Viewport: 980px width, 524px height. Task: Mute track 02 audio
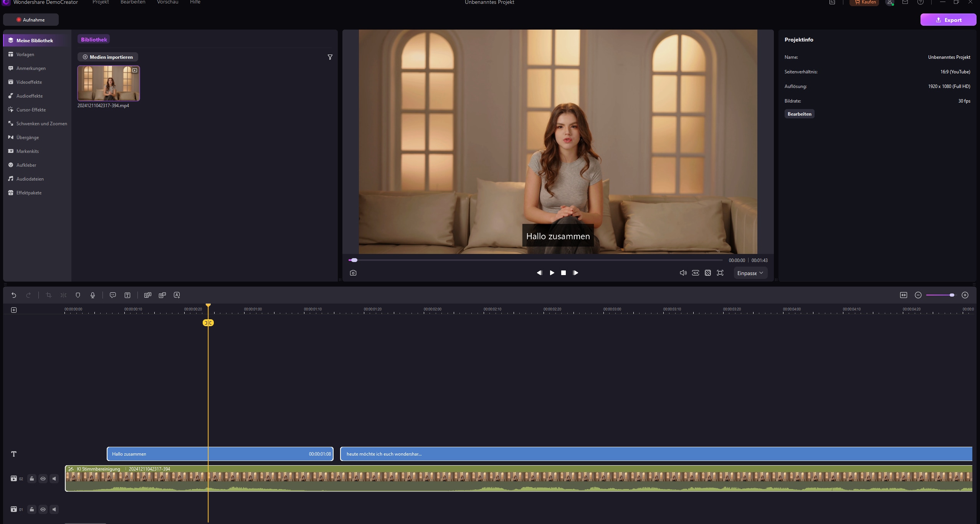pyautogui.click(x=54, y=479)
